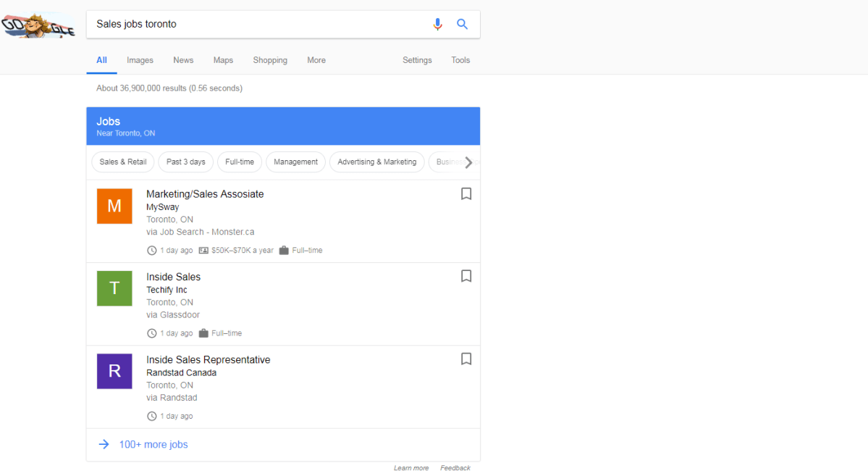
Task: Click the via Glassdoor text
Action: [173, 314]
